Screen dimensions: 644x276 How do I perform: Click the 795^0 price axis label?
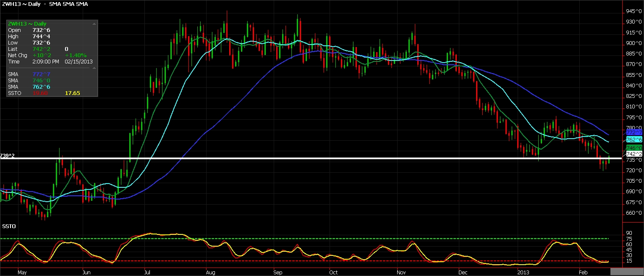(x=634, y=118)
